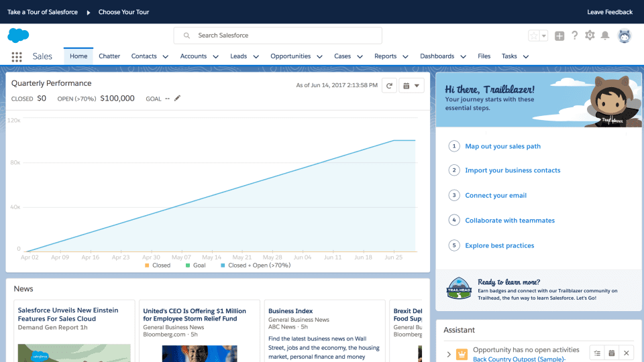
Task: Click the orange Closed legend swatch
Action: tap(147, 265)
